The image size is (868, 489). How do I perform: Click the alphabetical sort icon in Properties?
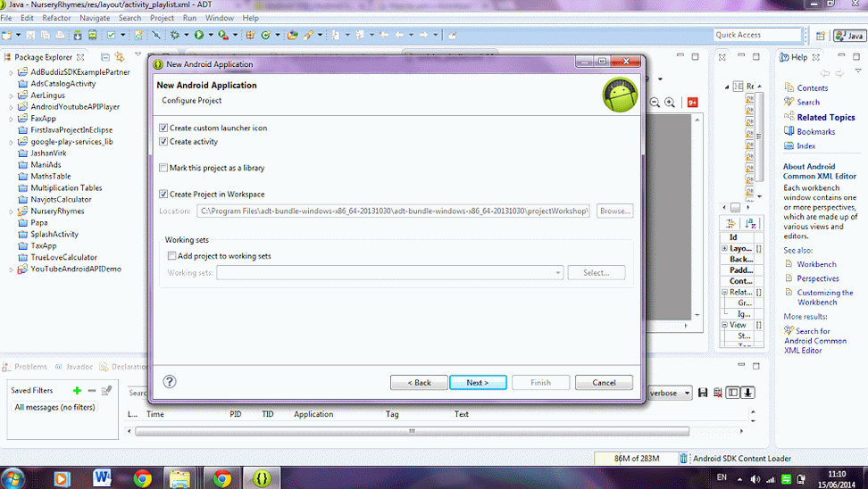tap(750, 223)
